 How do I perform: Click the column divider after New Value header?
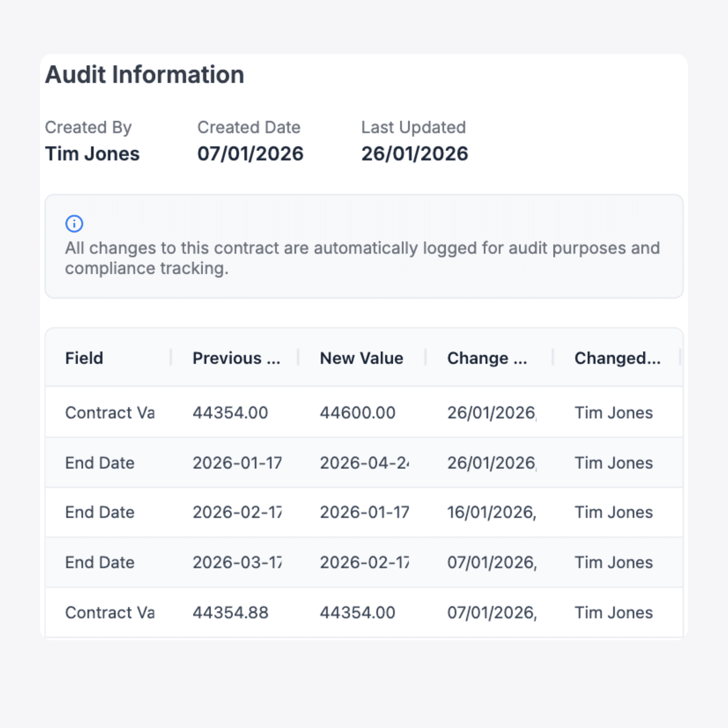point(426,357)
